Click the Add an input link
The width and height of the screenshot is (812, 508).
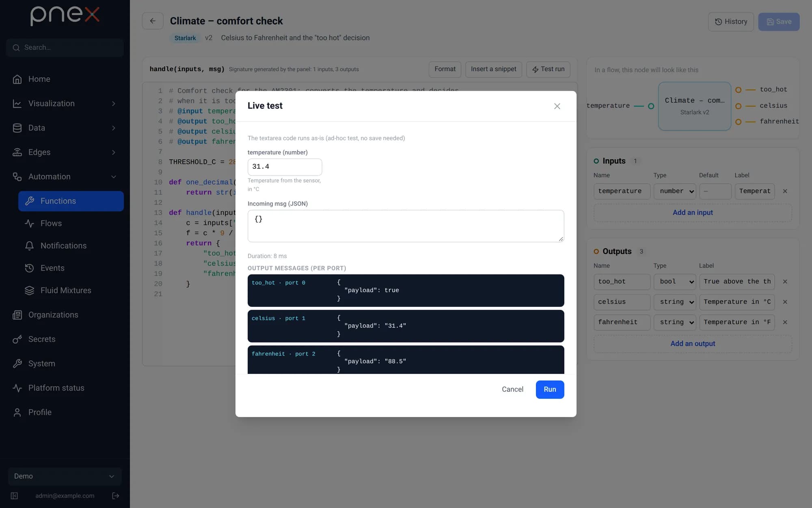point(693,213)
